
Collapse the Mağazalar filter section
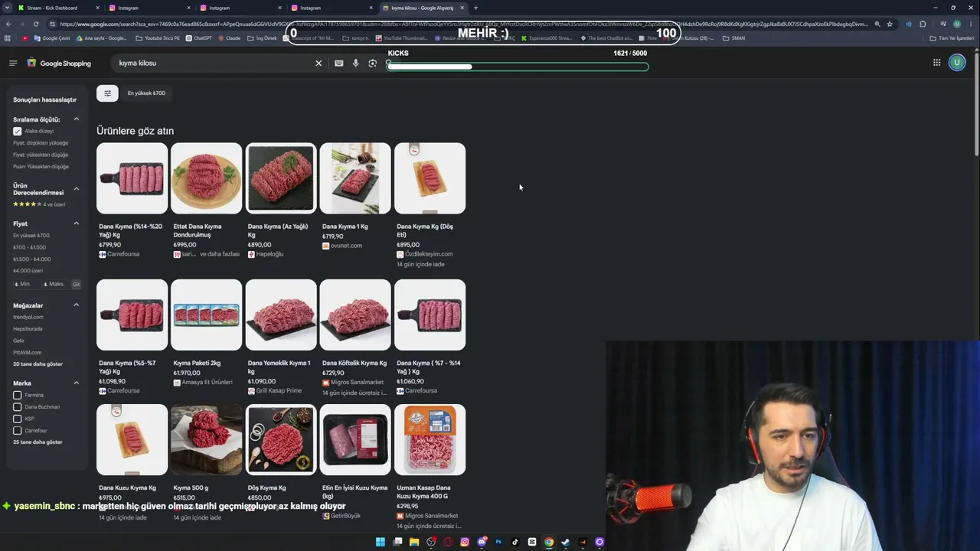(x=77, y=305)
